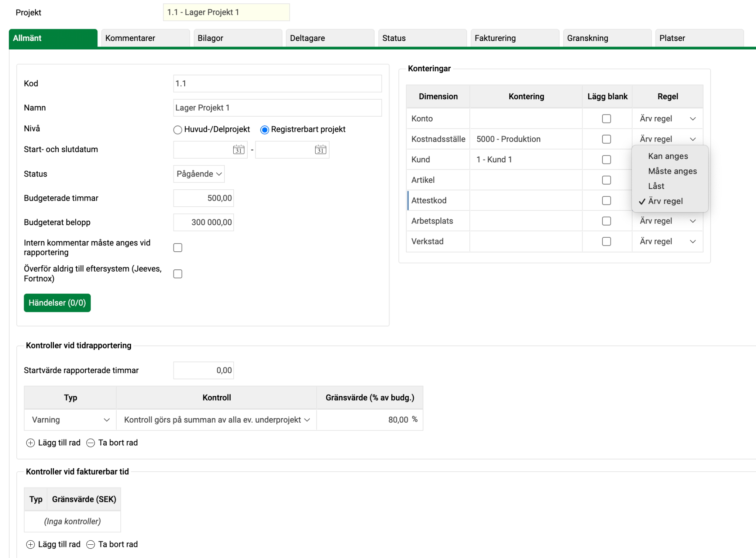This screenshot has width=756, height=558.
Task: Open the Typ dropdown showing Varning
Action: tap(70, 420)
